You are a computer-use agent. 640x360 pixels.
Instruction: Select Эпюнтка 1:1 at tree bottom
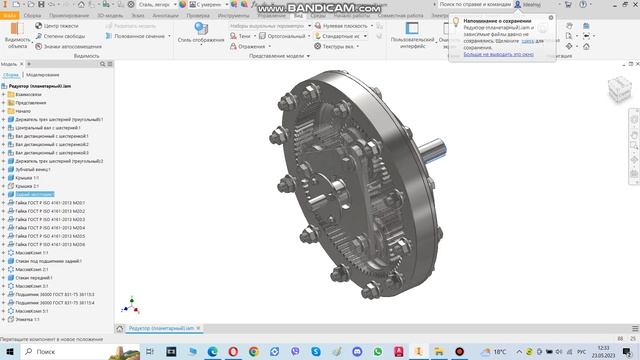click(27, 319)
